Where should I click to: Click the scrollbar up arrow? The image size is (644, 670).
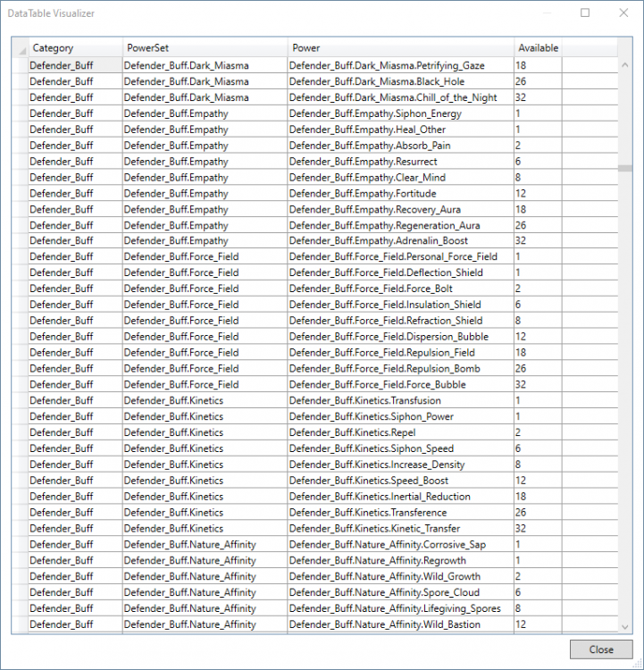coord(625,65)
